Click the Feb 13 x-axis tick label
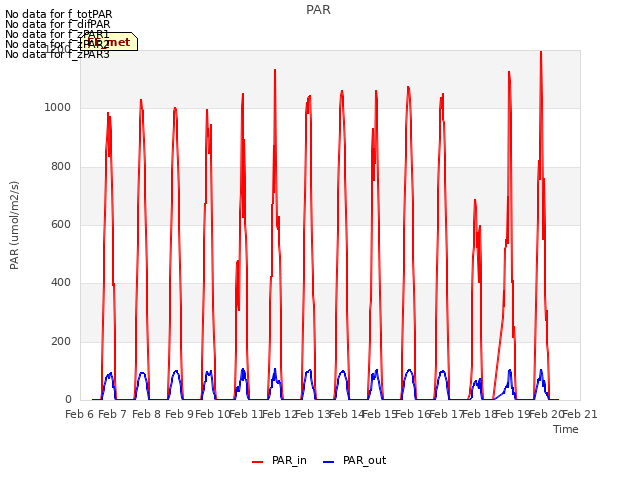The image size is (640, 480). tap(313, 414)
